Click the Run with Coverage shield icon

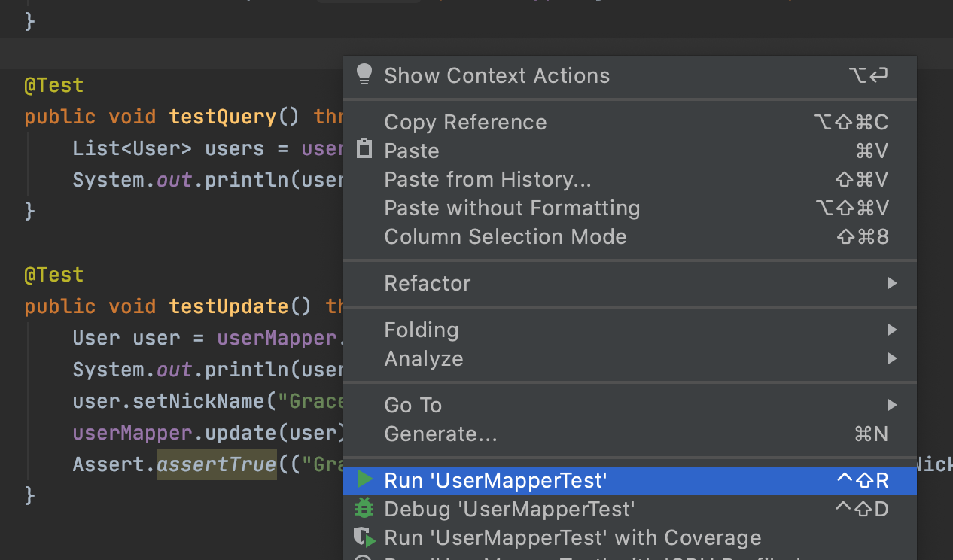point(364,537)
